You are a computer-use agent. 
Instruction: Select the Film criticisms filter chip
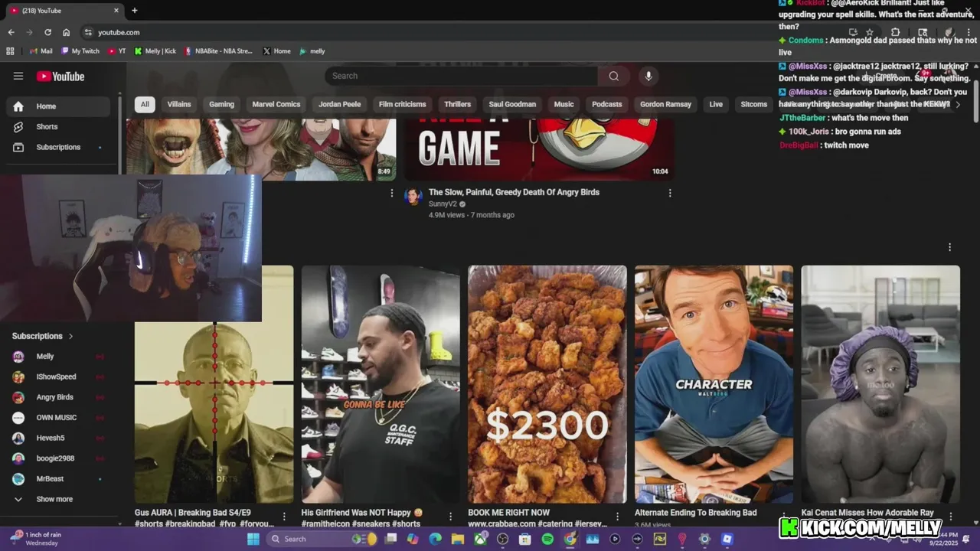click(402, 104)
